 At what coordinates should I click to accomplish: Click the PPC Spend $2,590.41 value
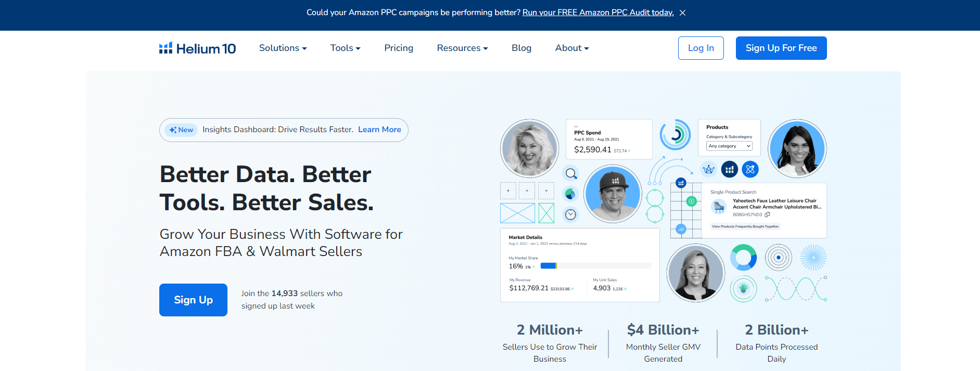[593, 149]
